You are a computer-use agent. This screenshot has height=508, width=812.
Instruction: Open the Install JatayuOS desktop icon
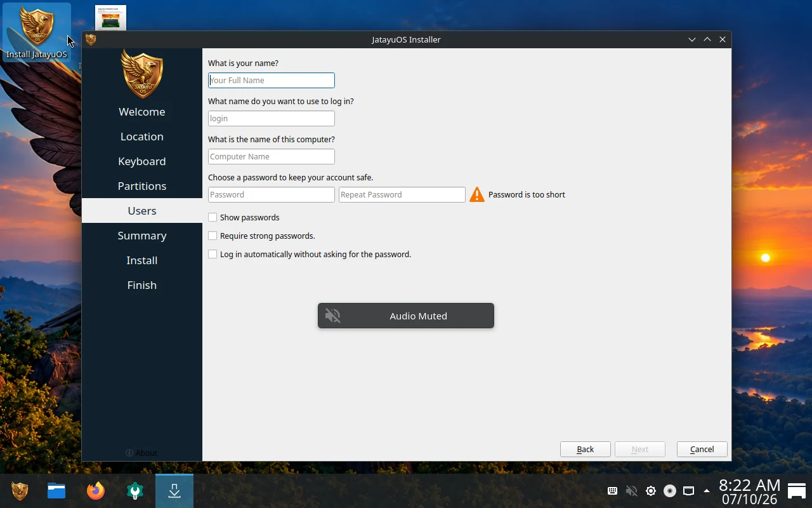pyautogui.click(x=37, y=32)
